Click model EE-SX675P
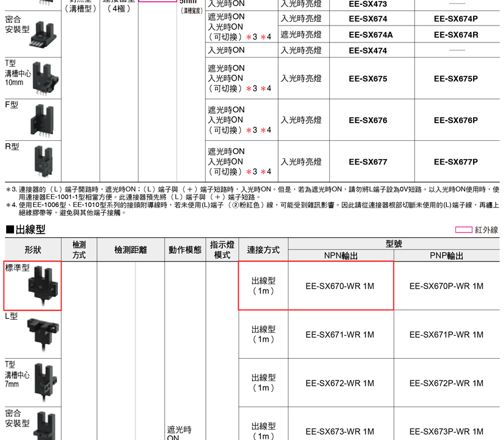This screenshot has height=440, width=504. pyautogui.click(x=455, y=79)
